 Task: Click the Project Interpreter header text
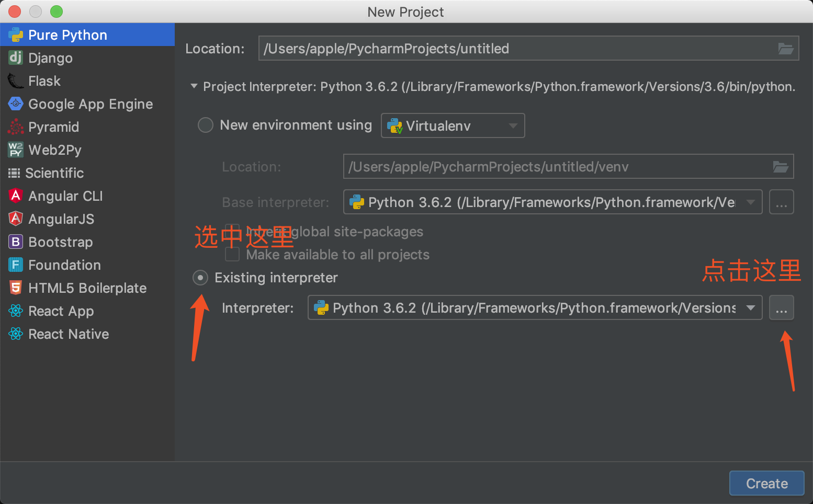pos(499,87)
